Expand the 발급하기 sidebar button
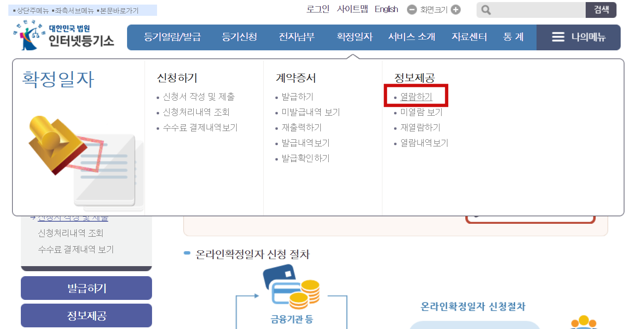Screen dimensions: 644x329 pos(86,288)
